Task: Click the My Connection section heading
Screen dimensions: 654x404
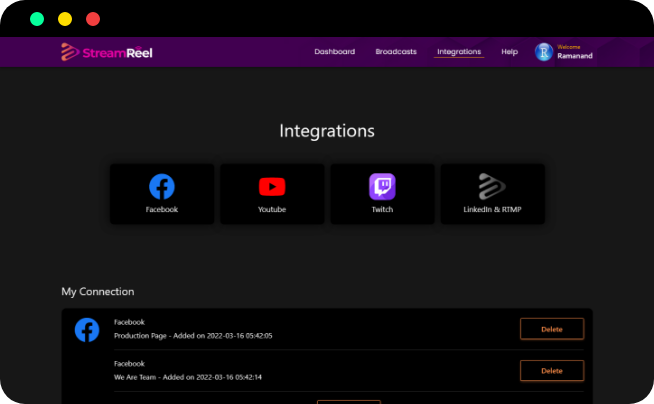Action: click(98, 292)
